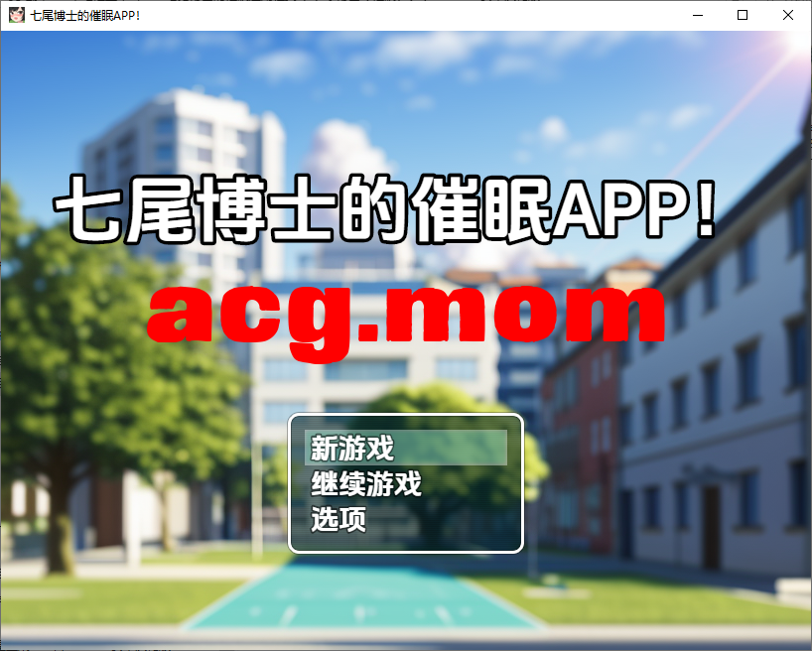Viewport: 812px width, 651px height.
Task: Maximize the game window
Action: click(743, 16)
